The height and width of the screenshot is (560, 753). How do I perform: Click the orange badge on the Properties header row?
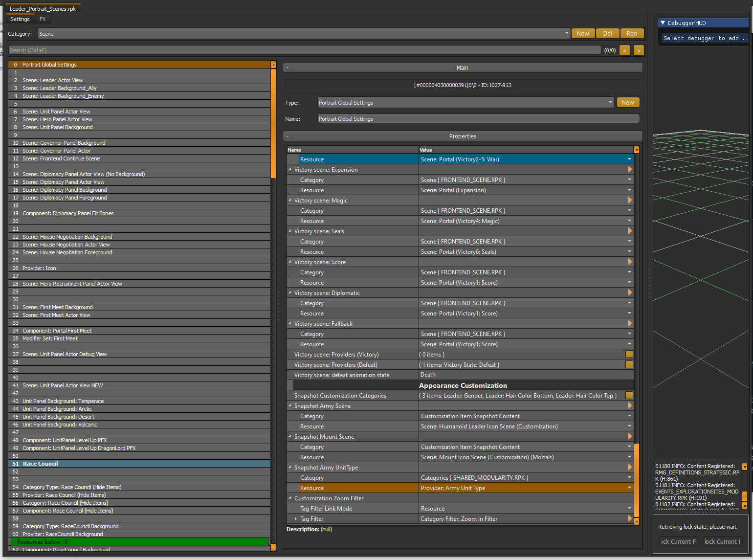coord(636,150)
